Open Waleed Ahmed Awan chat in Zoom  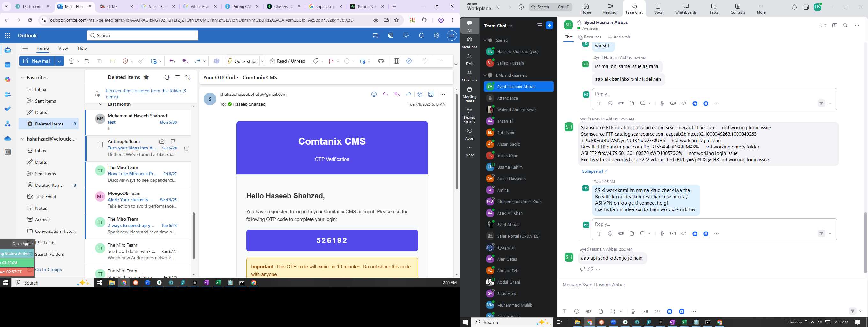tap(518, 110)
